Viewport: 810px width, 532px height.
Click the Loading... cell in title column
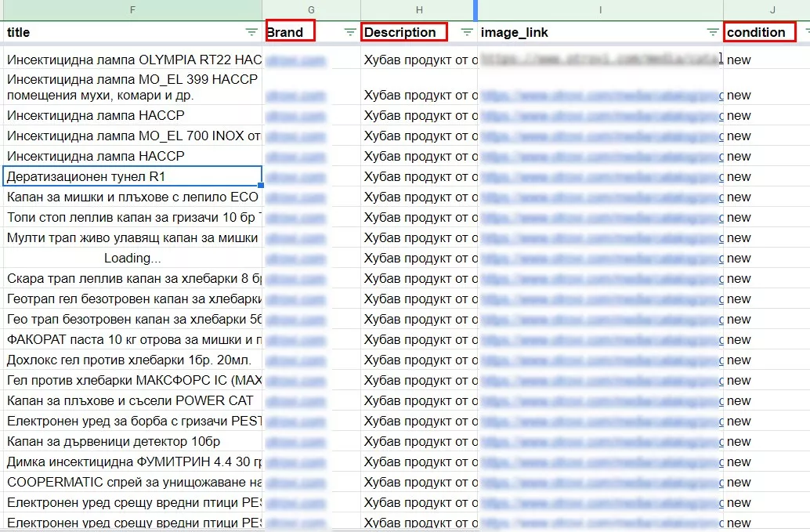pyautogui.click(x=132, y=258)
